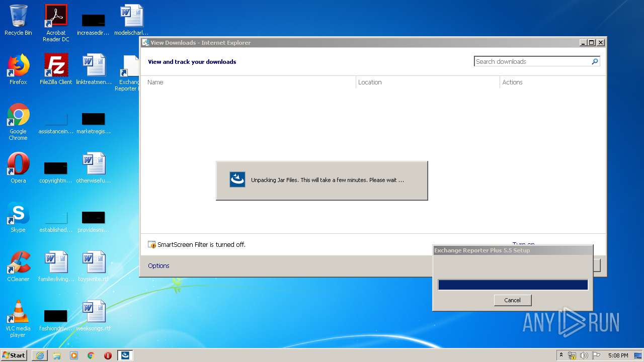Open Exchange Reporter desktop shortcut
The image size is (644, 362).
click(129, 73)
